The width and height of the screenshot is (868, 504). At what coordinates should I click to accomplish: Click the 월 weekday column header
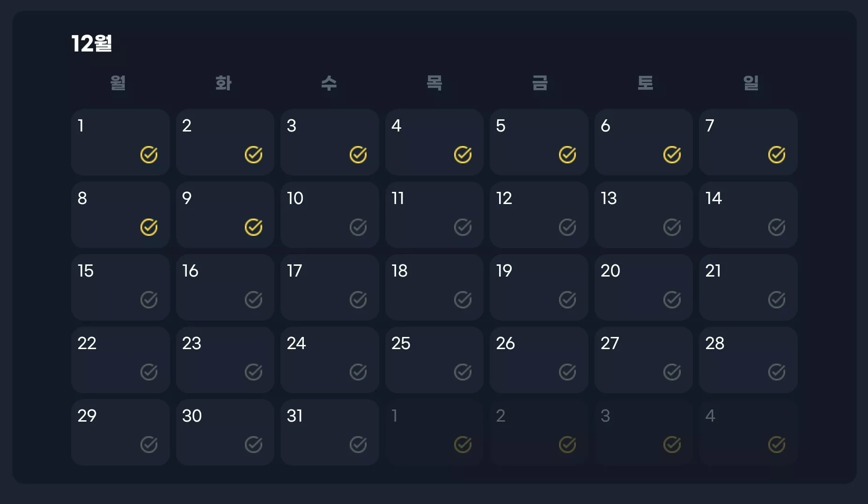pos(118,83)
